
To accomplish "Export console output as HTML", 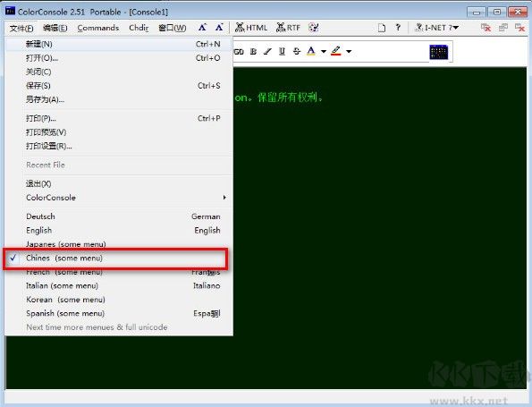I will coord(251,28).
